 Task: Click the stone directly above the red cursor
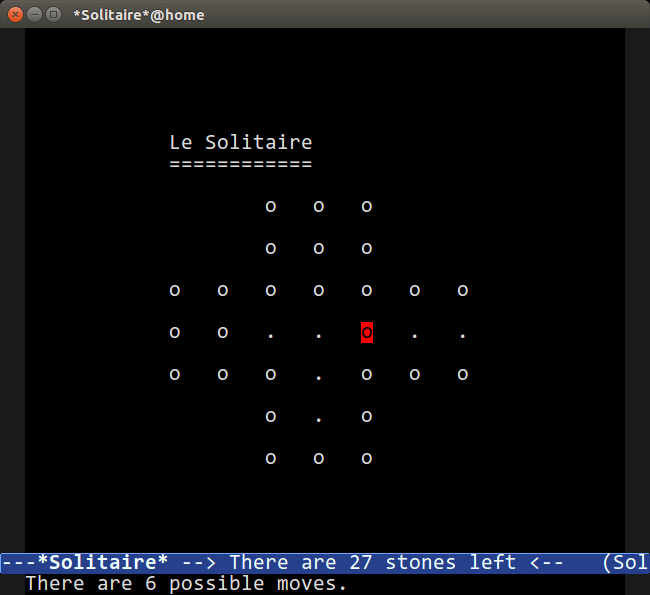pyautogui.click(x=367, y=291)
